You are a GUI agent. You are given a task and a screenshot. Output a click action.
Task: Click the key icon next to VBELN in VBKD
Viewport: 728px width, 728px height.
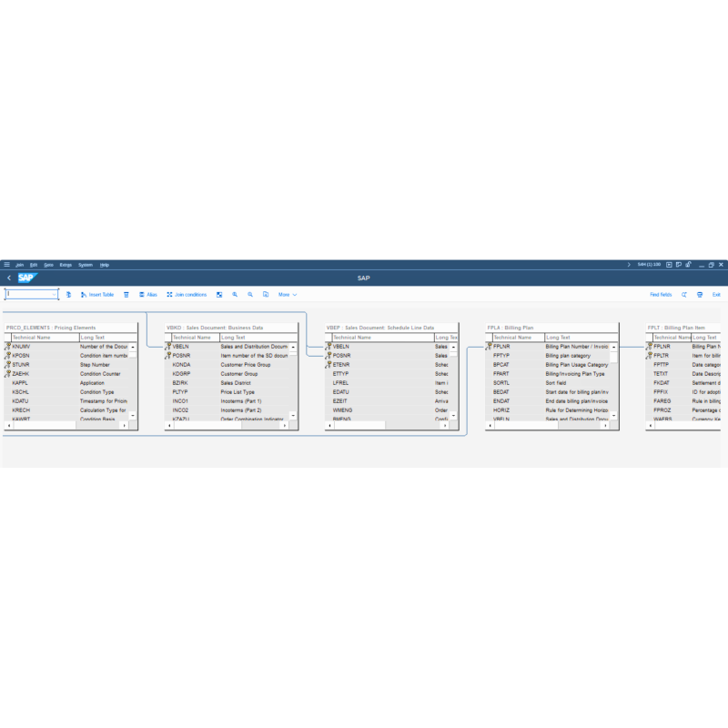(169, 347)
